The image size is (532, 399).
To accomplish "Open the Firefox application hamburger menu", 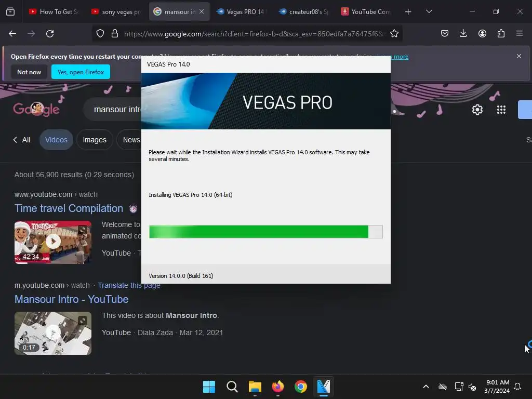I will click(520, 33).
